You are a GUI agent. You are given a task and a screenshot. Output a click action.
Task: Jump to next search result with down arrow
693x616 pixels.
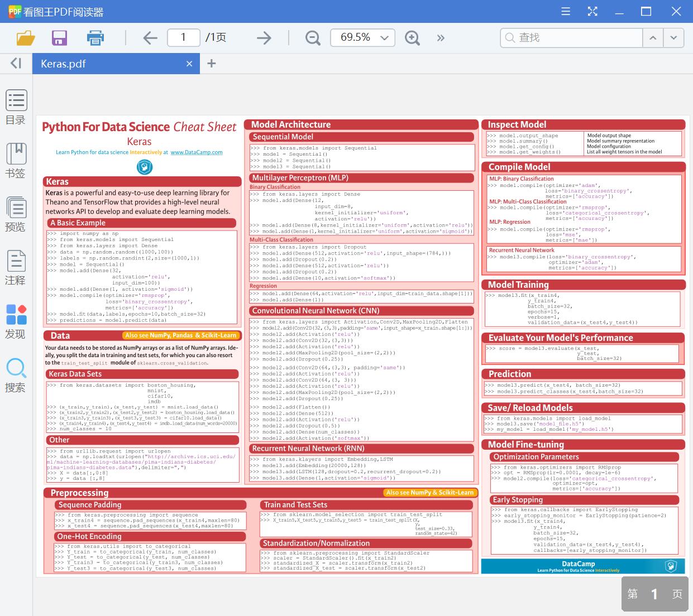[x=673, y=37]
